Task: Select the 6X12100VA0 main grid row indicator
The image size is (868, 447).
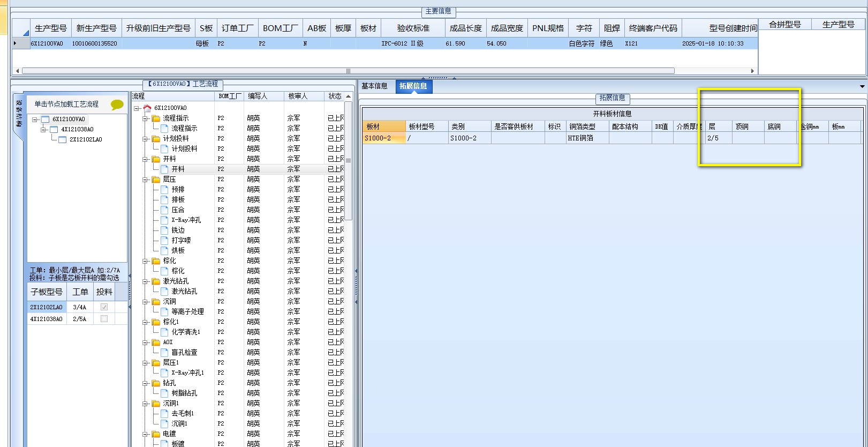Action: 21,43
